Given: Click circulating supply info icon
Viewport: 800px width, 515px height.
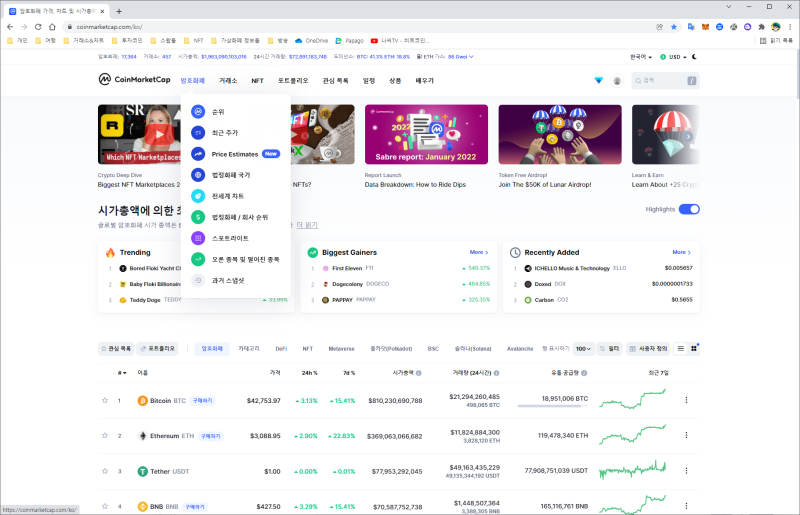Looking at the screenshot, I should 584,373.
